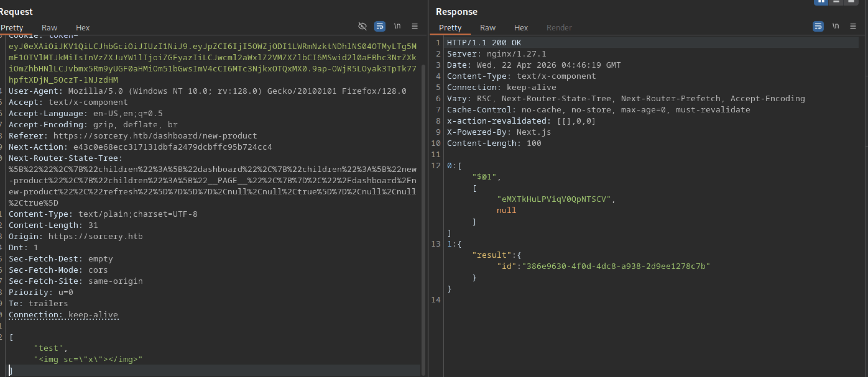The image size is (868, 377).
Task: Select top-bottom horizontal split layout icon
Action: (836, 2)
